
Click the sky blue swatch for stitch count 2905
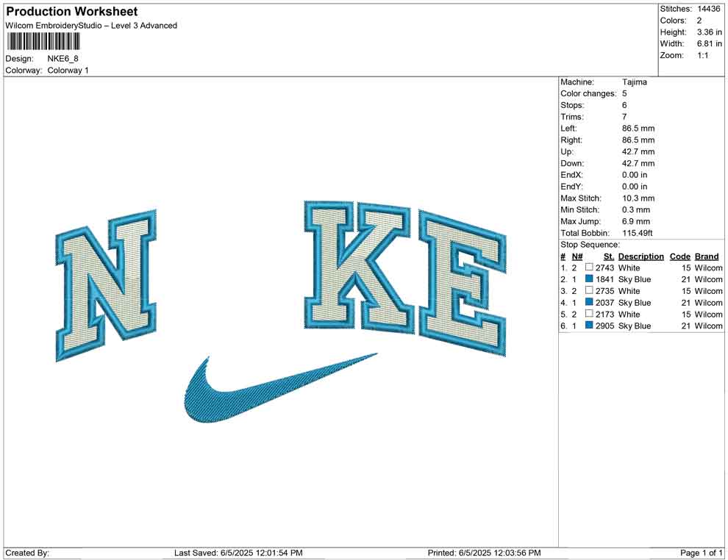click(589, 326)
